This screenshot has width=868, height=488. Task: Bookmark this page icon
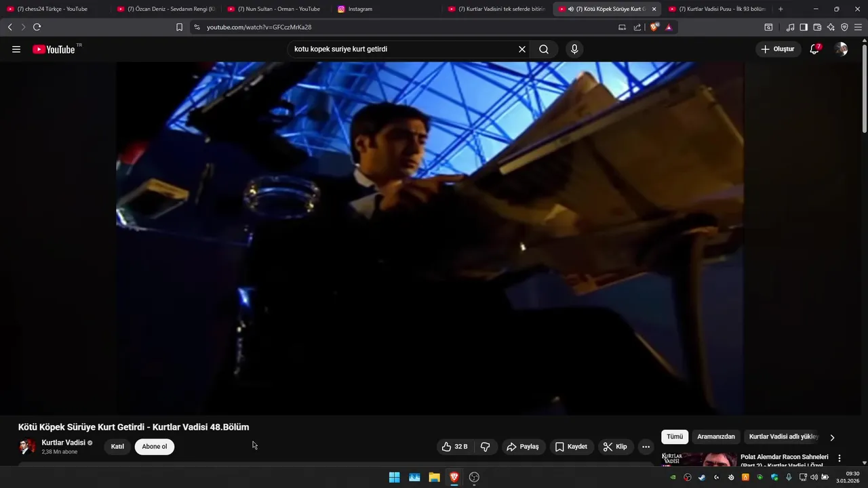(179, 27)
